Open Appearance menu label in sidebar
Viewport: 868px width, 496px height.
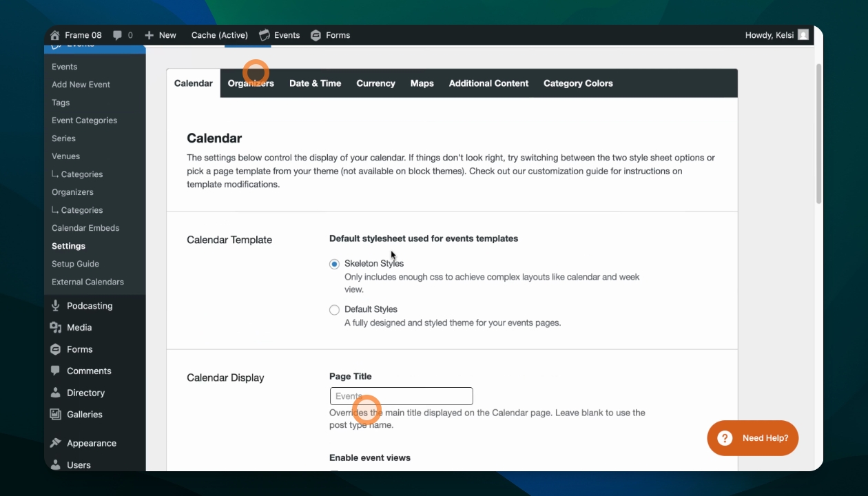[x=92, y=443]
